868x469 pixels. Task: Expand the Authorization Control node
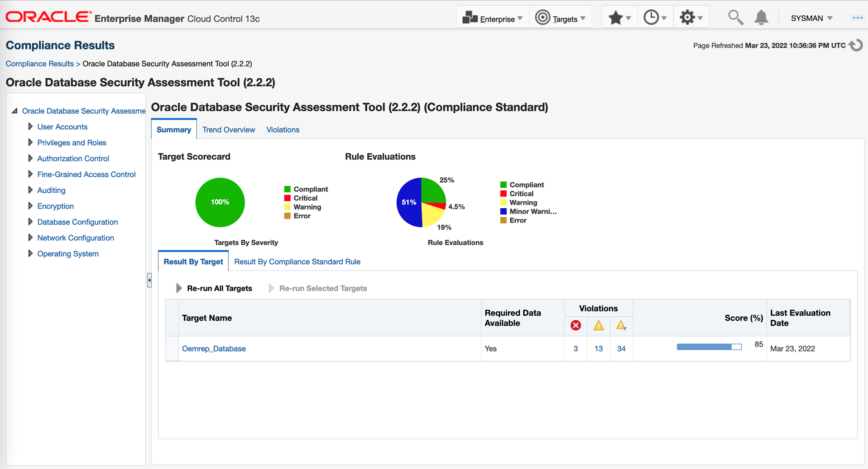pyautogui.click(x=30, y=158)
